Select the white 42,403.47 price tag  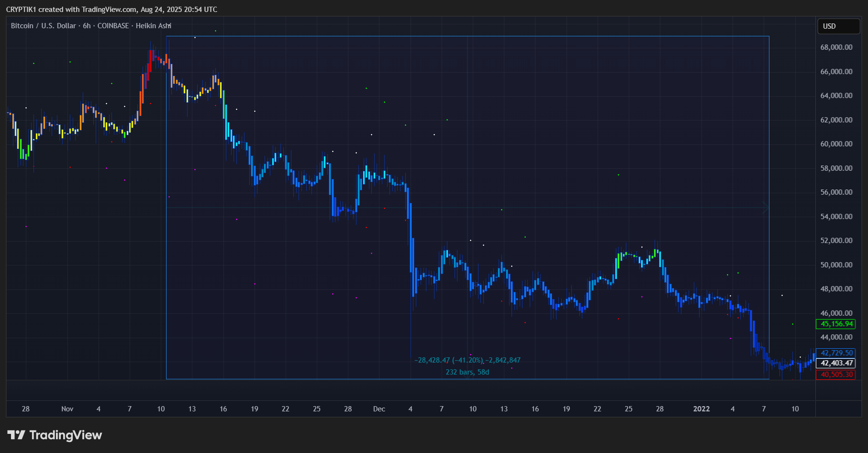[835, 363]
